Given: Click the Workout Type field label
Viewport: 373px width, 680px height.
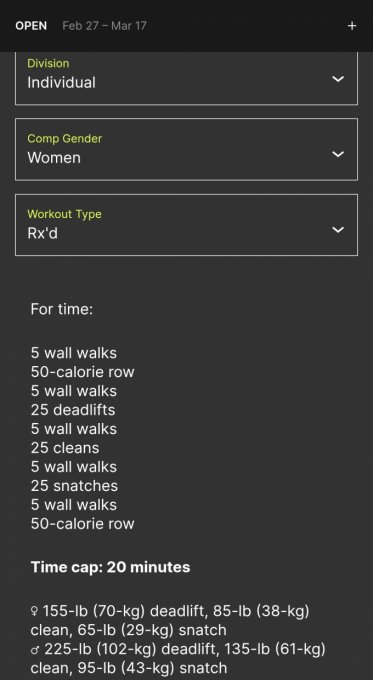Looking at the screenshot, I should (x=64, y=214).
